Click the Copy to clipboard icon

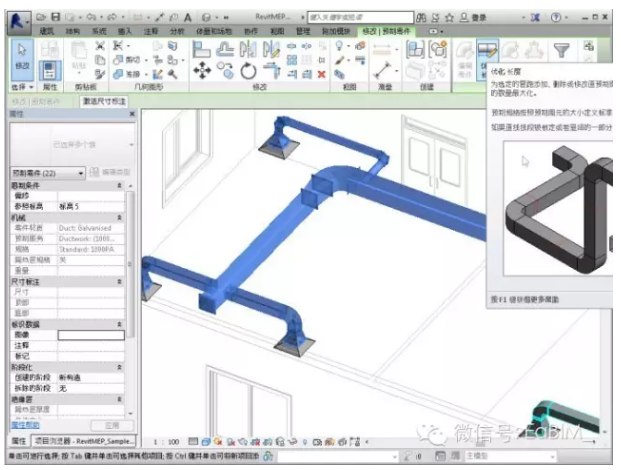tap(100, 60)
